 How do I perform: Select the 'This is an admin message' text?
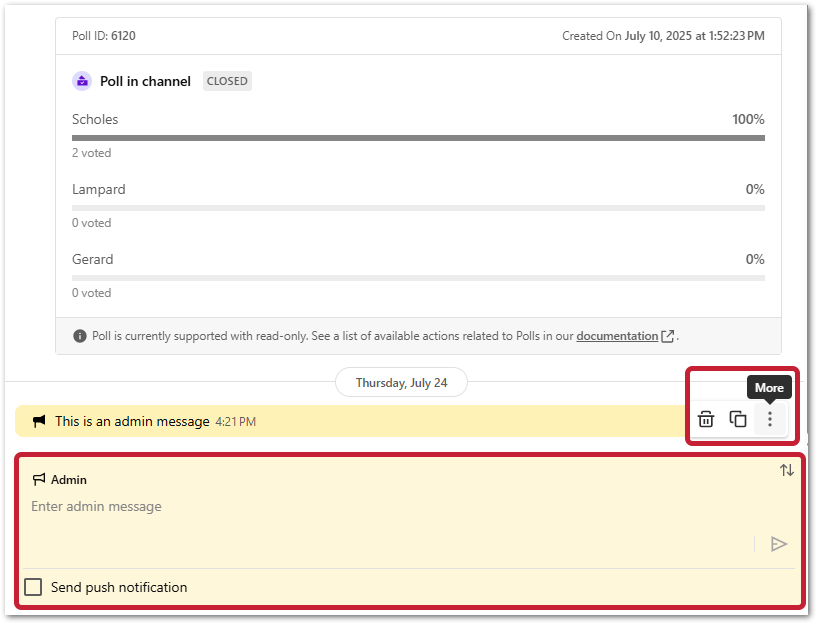pos(132,422)
